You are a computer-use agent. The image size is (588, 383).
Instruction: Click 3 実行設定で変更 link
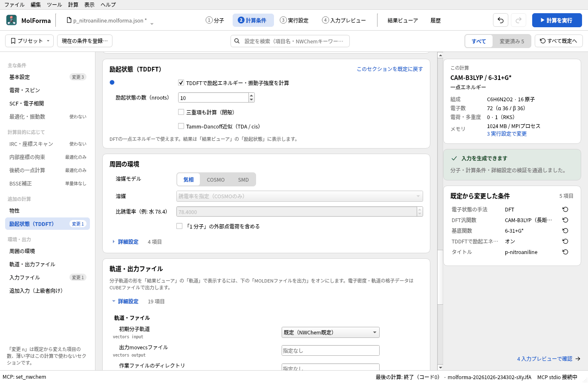coord(507,134)
